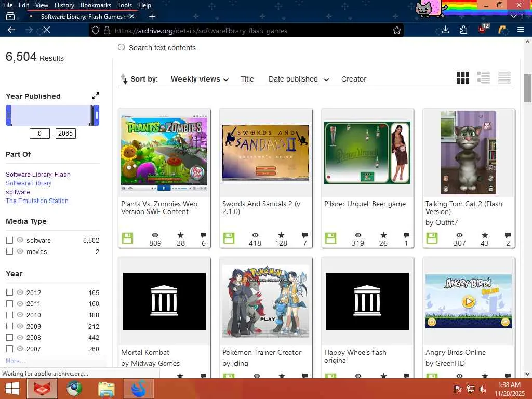Check the 2009 year filter

coord(9,326)
